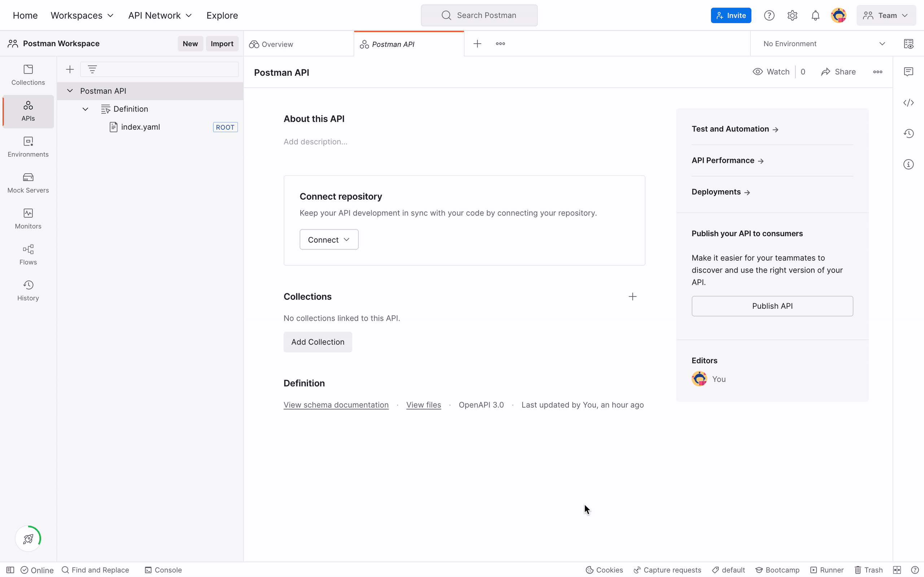Open the Runner from status bar
The image size is (924, 577).
pyautogui.click(x=827, y=570)
